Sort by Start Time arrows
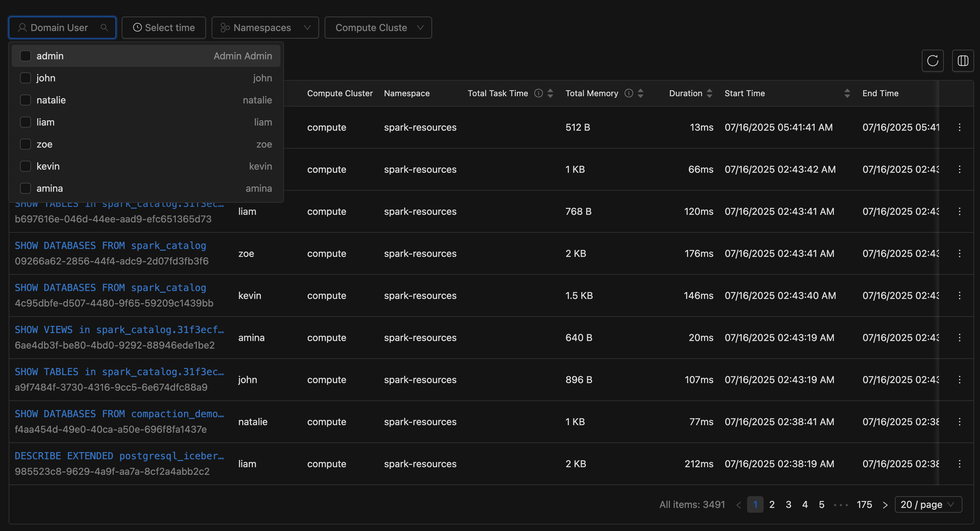The image size is (980, 531). coord(847,93)
